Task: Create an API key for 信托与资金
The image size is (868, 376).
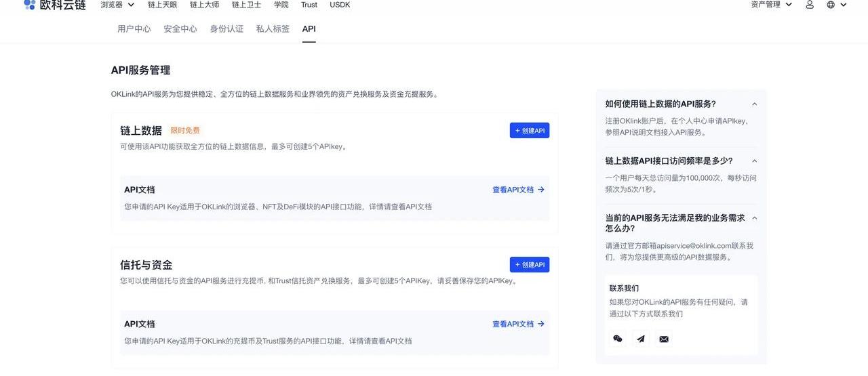Action: click(x=530, y=265)
